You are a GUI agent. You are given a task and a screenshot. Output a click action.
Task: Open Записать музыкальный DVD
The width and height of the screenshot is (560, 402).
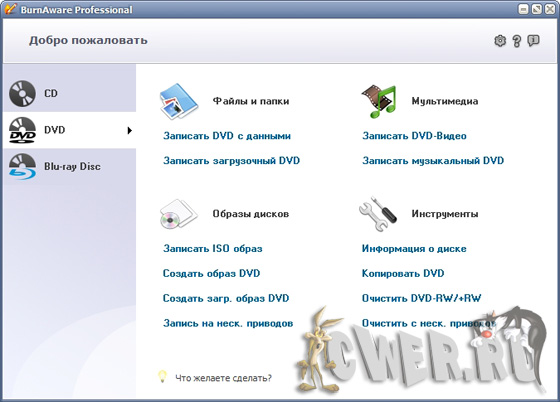pos(433,161)
